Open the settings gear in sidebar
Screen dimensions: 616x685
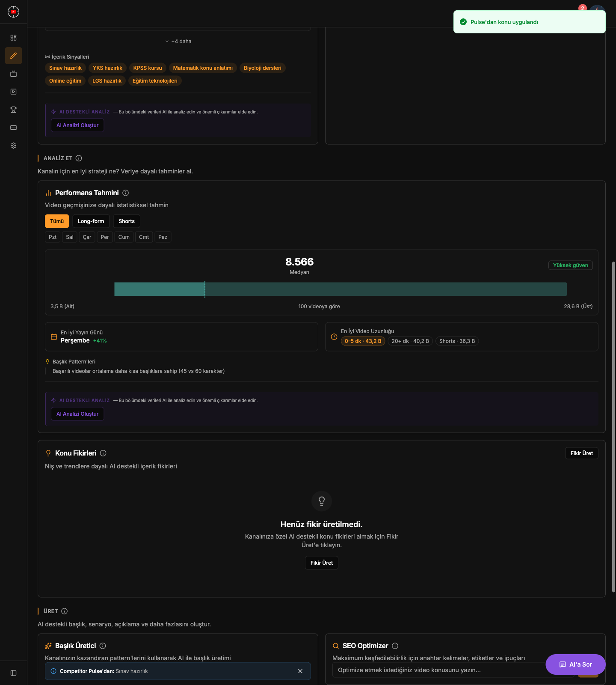14,146
